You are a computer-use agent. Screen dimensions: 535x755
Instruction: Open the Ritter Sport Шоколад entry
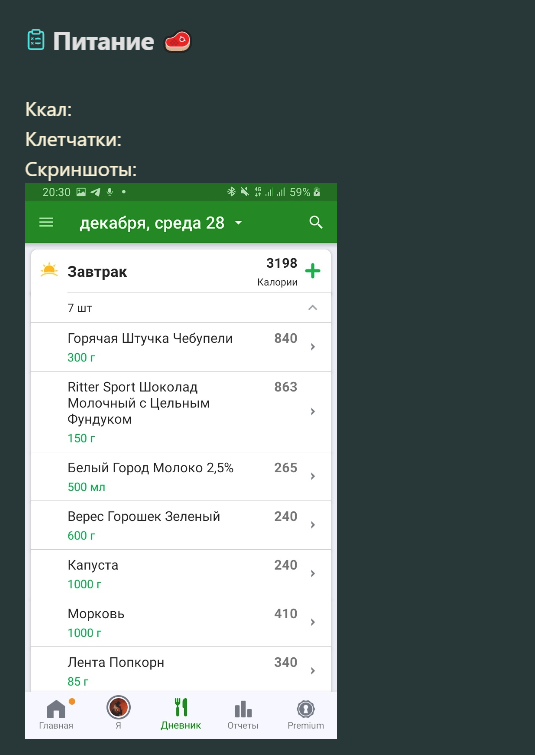click(x=181, y=412)
